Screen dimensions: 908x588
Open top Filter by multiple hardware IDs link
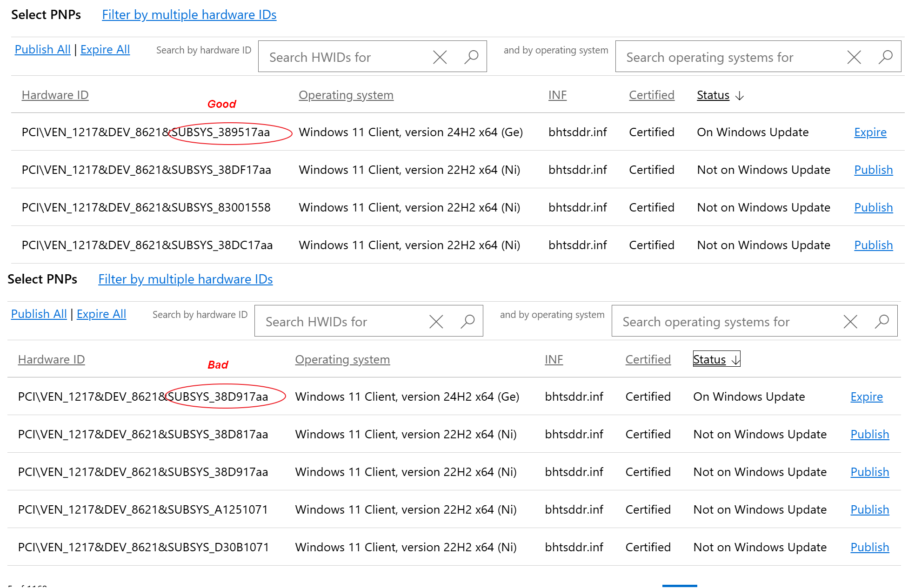(x=189, y=14)
